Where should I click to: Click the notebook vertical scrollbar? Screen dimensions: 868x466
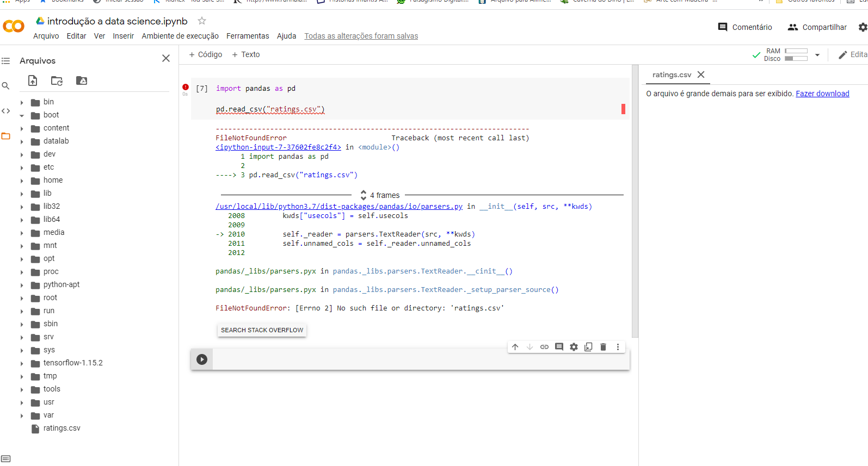(x=635, y=201)
